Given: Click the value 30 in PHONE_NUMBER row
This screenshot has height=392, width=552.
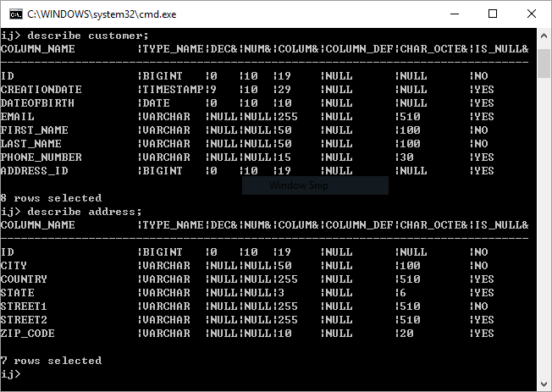Looking at the screenshot, I should tap(406, 157).
